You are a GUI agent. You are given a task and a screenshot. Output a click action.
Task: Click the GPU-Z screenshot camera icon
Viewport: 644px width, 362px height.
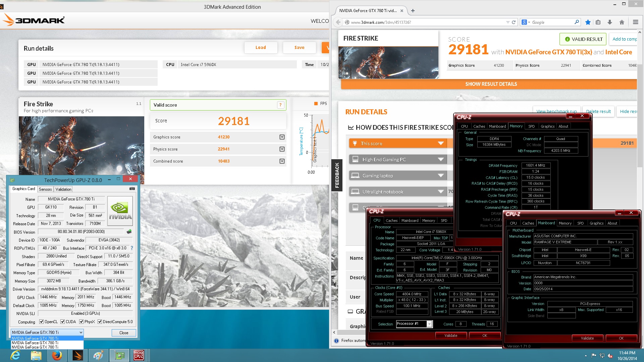click(x=132, y=189)
